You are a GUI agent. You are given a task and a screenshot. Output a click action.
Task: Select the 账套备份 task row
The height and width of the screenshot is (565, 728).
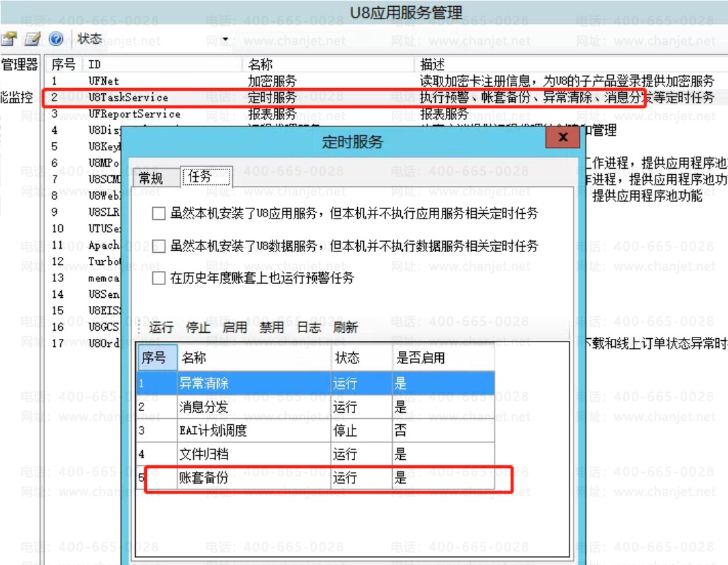click(316, 478)
